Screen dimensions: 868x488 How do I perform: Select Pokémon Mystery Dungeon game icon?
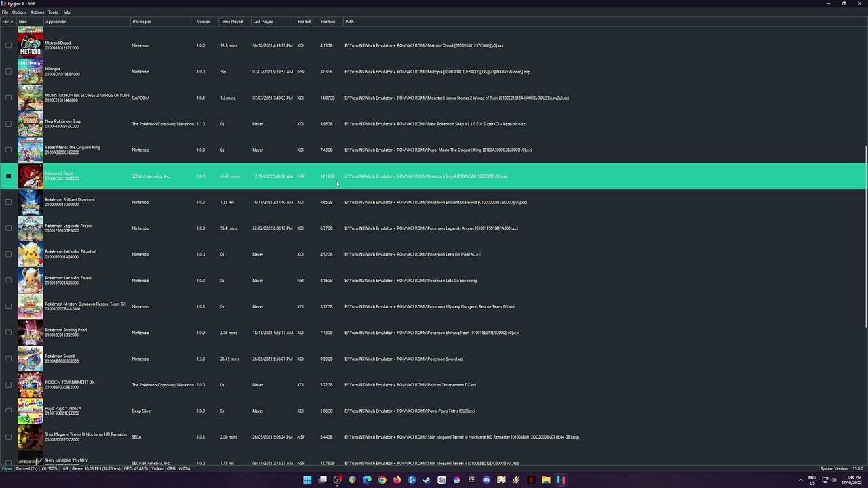click(31, 306)
